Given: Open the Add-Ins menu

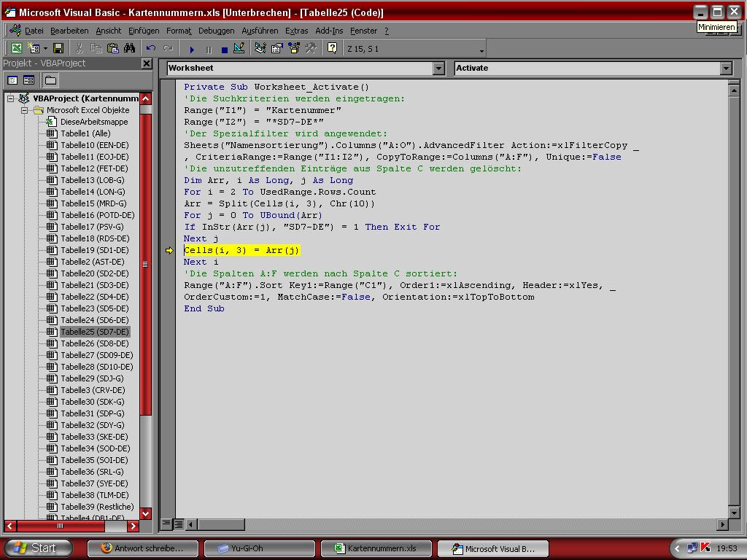Looking at the screenshot, I should click(329, 31).
